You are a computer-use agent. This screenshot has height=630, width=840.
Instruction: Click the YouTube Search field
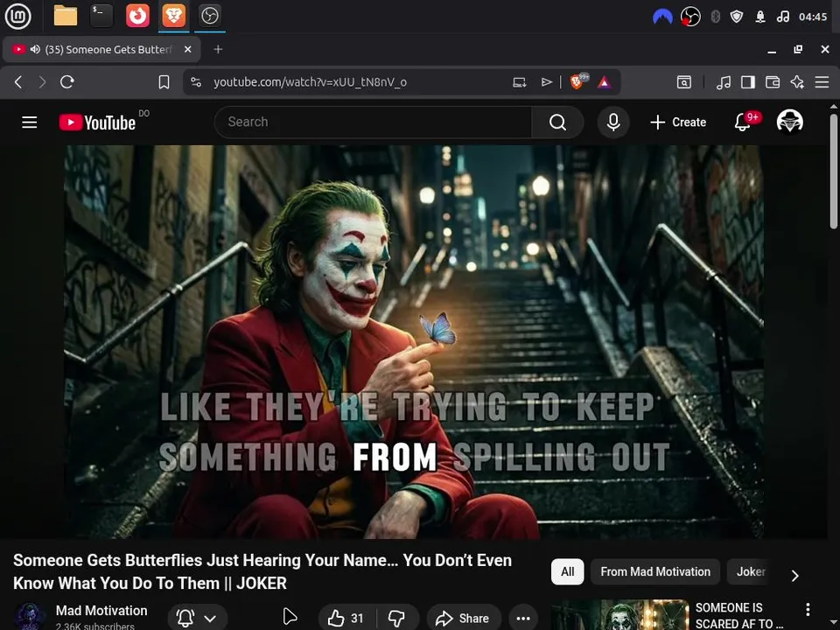tap(373, 122)
